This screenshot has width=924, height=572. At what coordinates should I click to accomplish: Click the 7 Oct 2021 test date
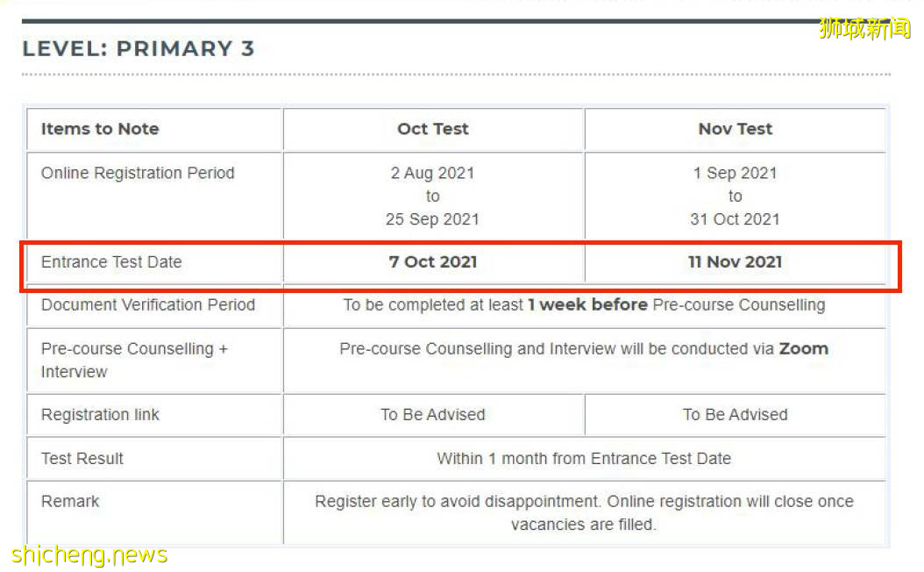[433, 261]
